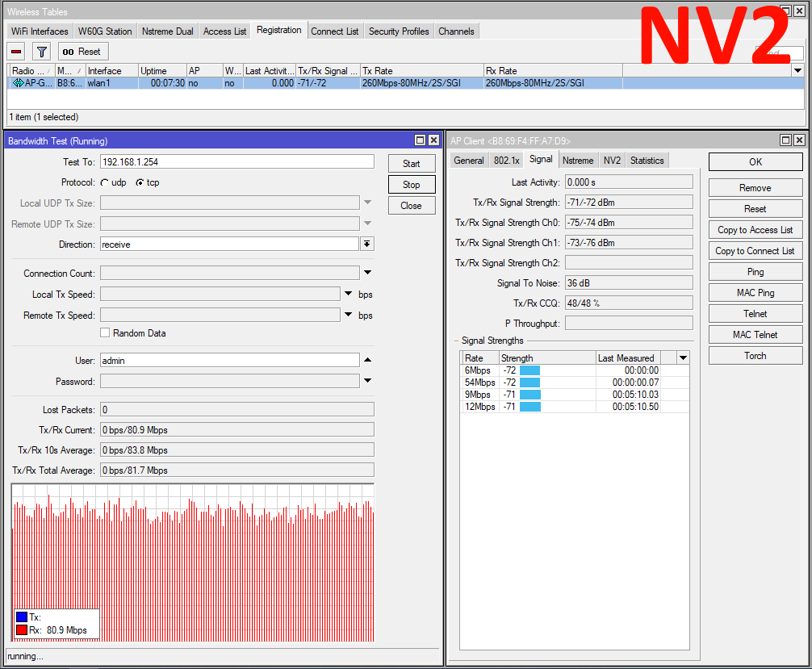Viewport: 812px width, 669px height.
Task: Maximize the AP Client window
Action: coord(785,140)
